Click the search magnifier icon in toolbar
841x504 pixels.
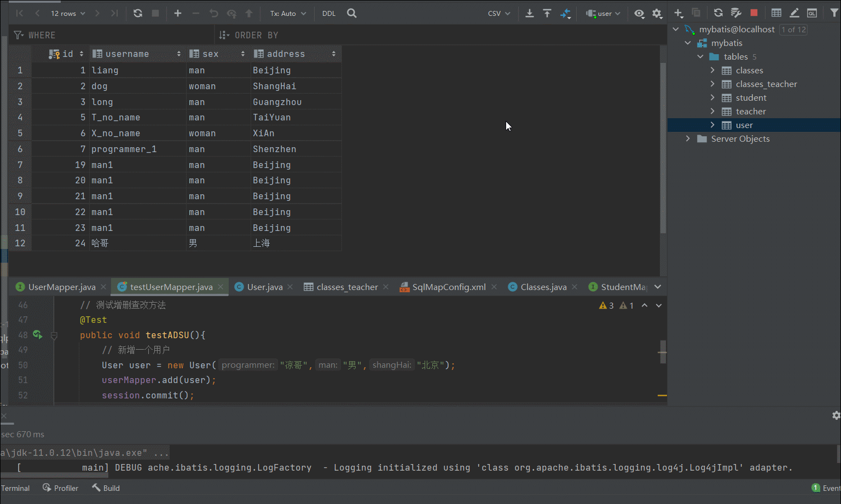[x=352, y=13]
